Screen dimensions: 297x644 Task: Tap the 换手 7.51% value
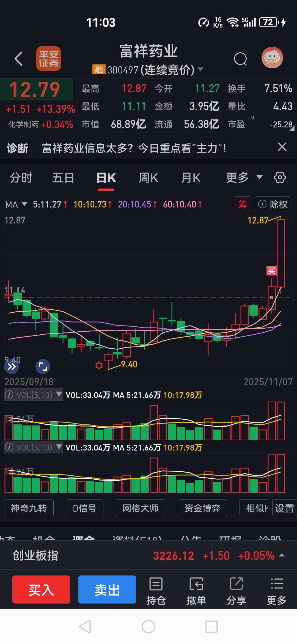[278, 89]
